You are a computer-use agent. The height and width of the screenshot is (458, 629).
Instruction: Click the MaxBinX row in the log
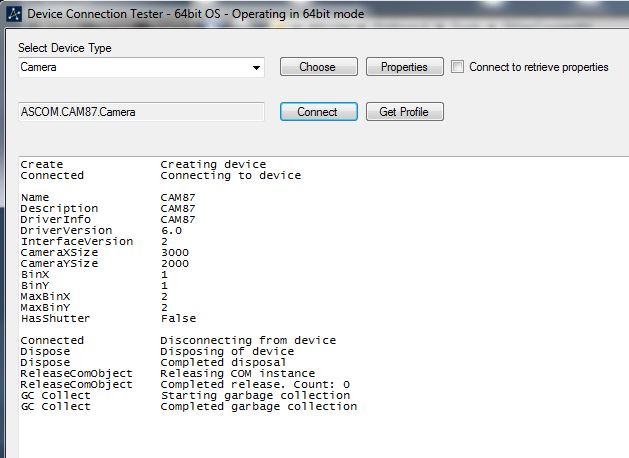94,297
